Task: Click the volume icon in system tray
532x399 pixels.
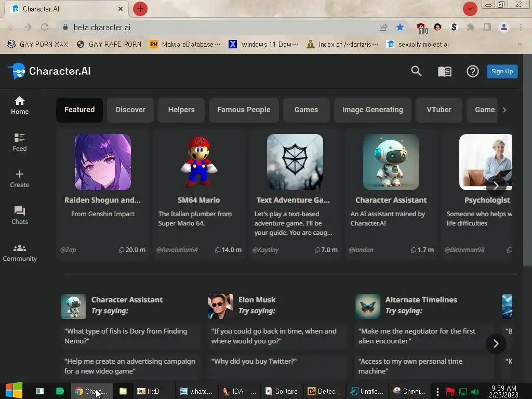Action: 475,392
